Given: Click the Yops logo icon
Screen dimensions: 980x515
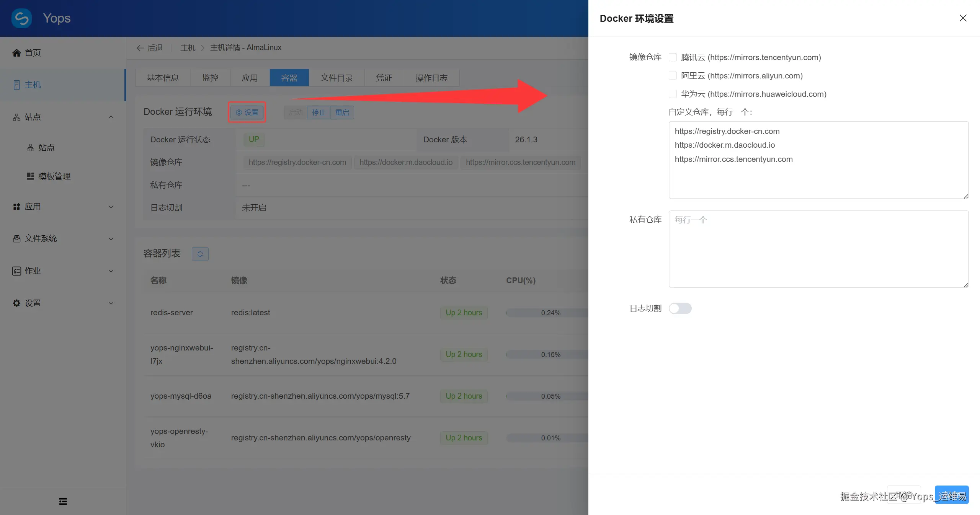Looking at the screenshot, I should pos(21,18).
